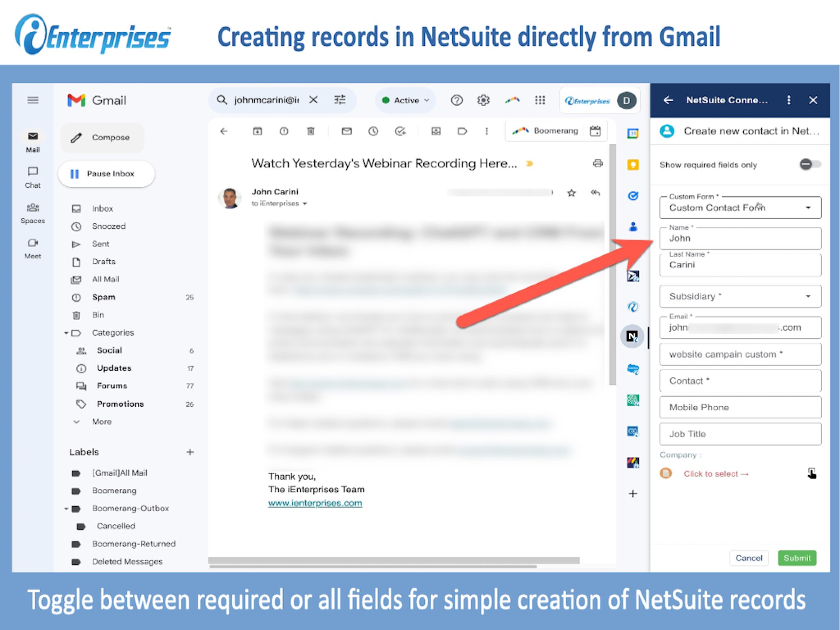
Task: Click the Google Calendar side panel icon
Action: coord(633,133)
